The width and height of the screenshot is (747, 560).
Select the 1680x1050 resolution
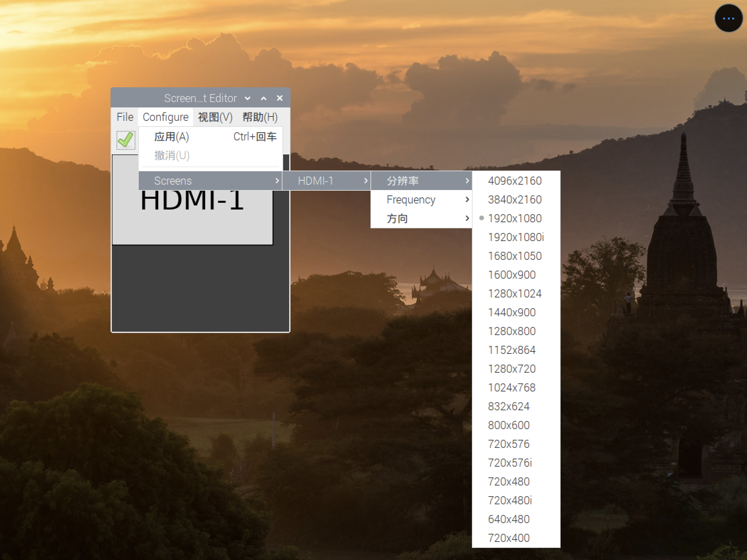click(x=516, y=256)
